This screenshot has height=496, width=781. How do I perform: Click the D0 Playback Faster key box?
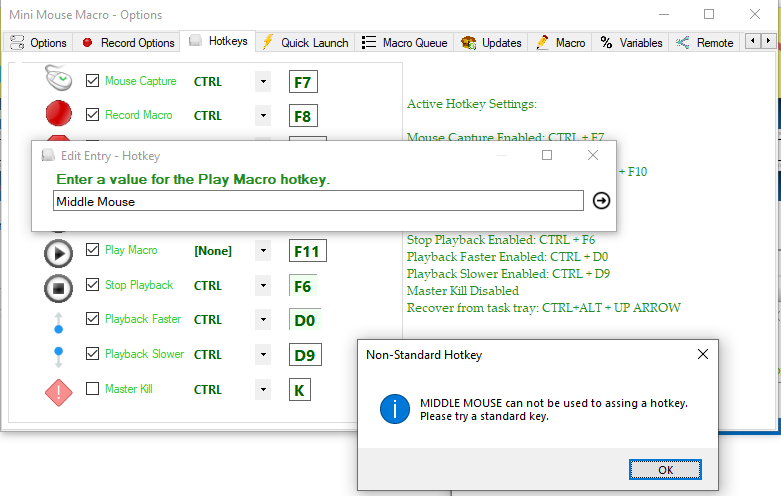304,320
